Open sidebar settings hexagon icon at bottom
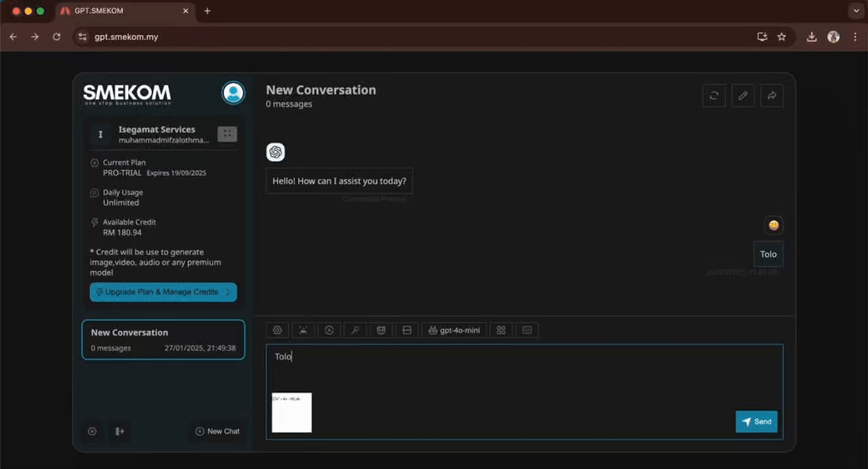Viewport: 868px width, 469px height. (92, 431)
